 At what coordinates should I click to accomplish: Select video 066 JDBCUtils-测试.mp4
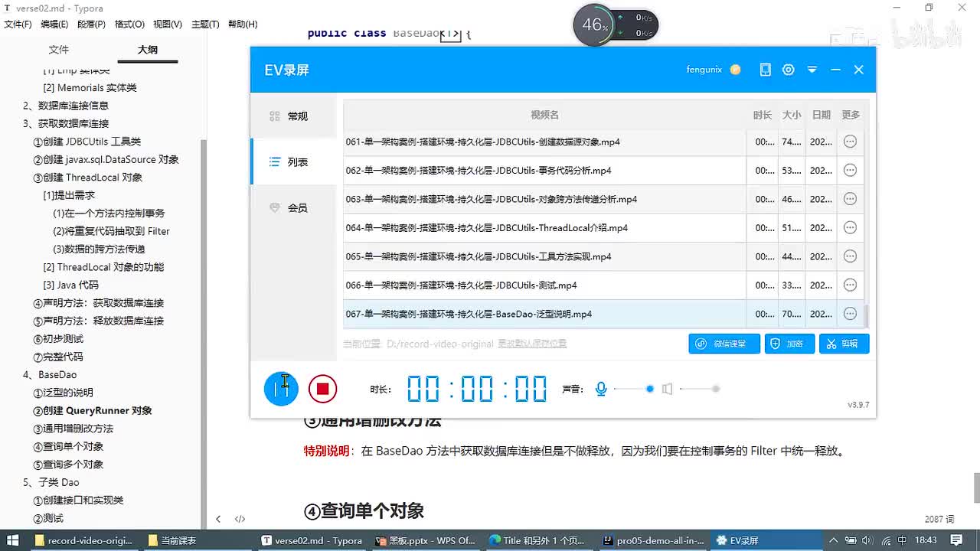[x=544, y=285]
